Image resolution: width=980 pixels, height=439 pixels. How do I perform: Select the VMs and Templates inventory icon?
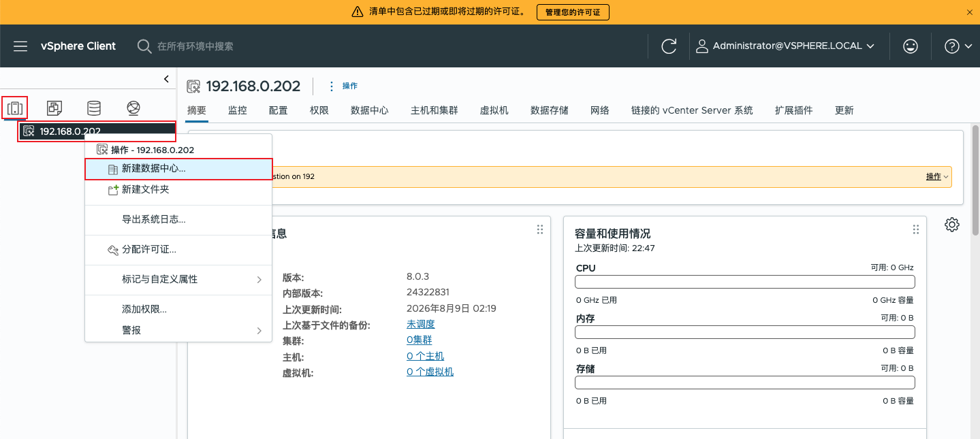(54, 108)
